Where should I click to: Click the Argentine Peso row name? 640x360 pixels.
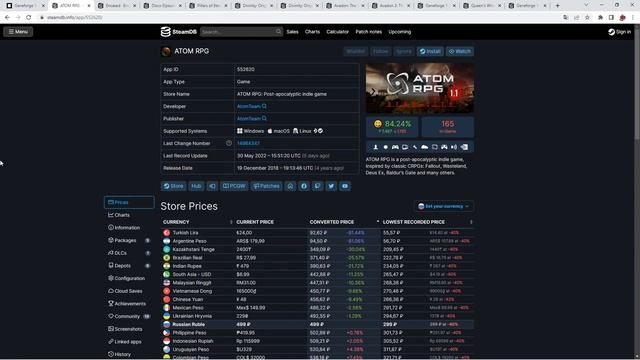(189, 241)
